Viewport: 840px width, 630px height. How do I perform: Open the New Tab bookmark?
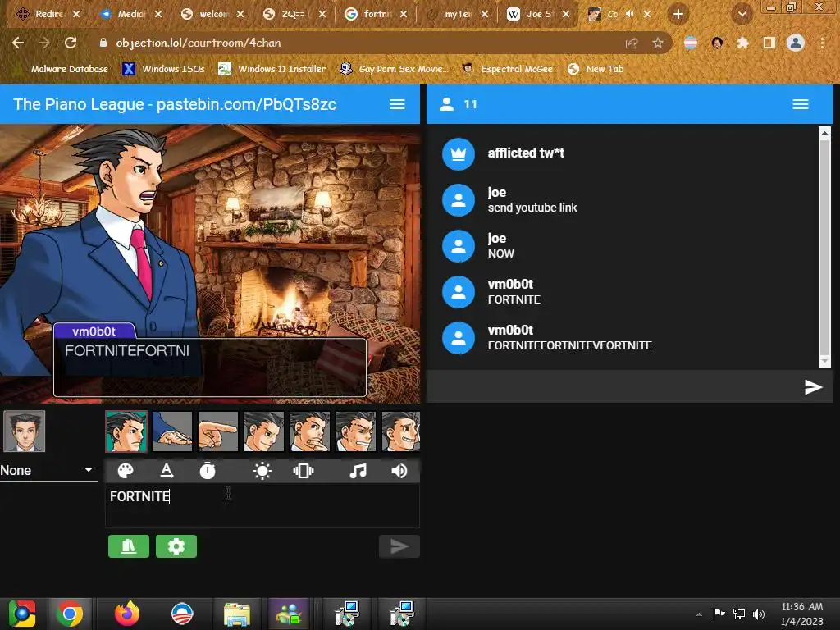tap(596, 69)
